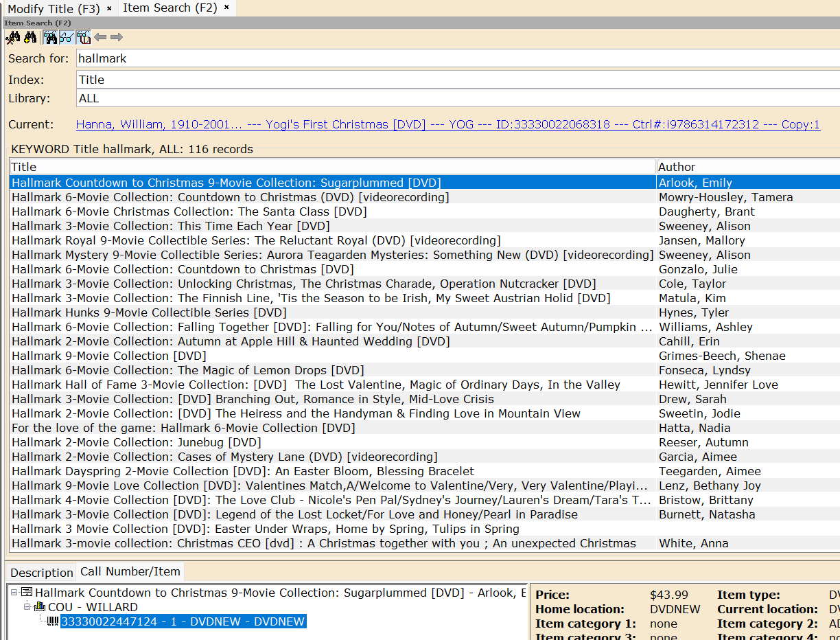Click the Search for field containing hallmark
Image resolution: width=840 pixels, height=640 pixels.
pos(453,58)
